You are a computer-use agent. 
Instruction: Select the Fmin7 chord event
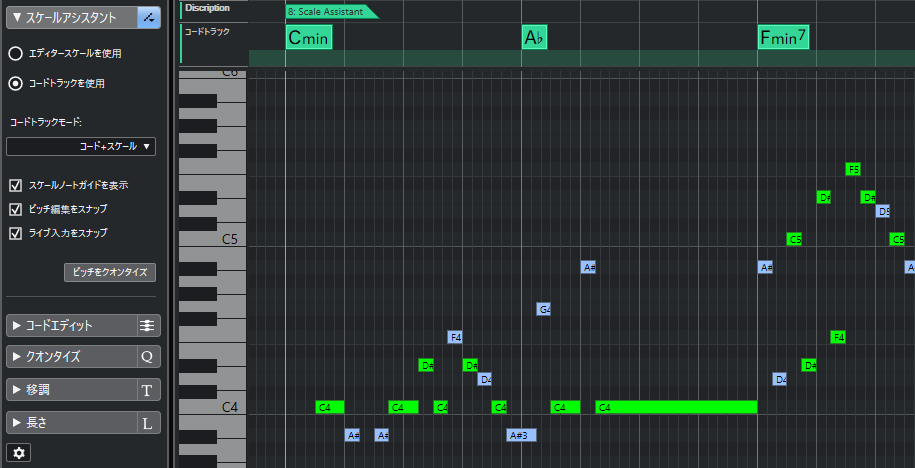(783, 38)
